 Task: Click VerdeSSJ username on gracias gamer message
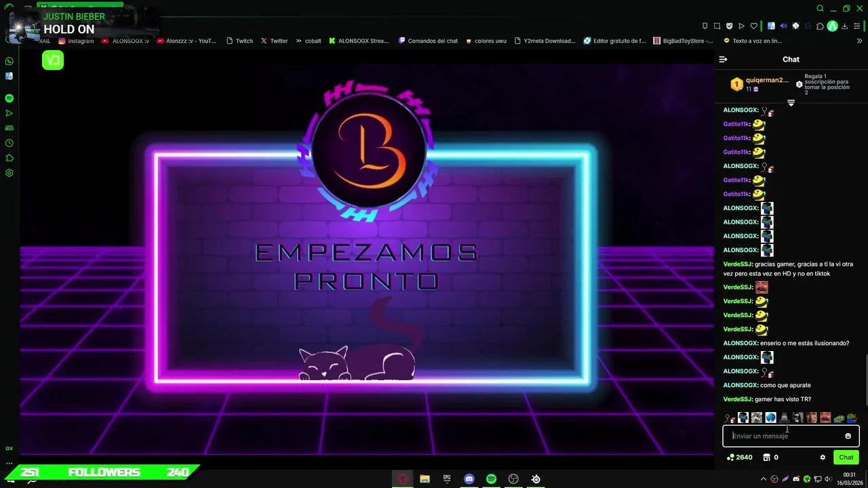pyautogui.click(x=738, y=264)
